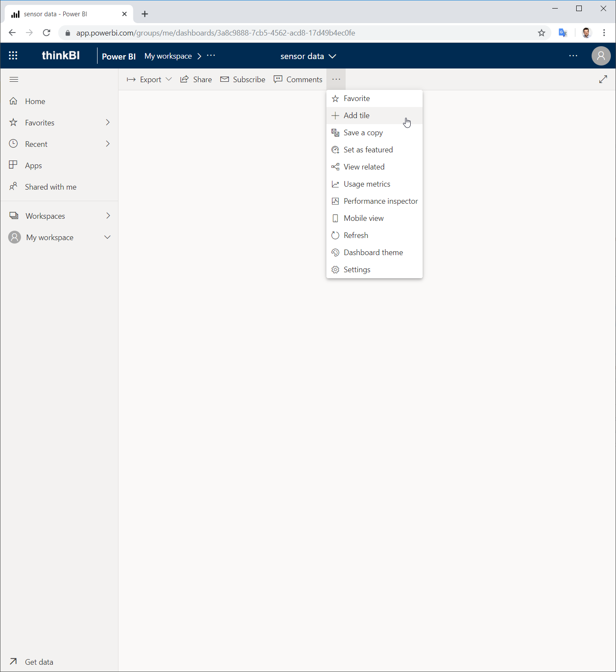Click Refresh in the menu
This screenshot has width=616, height=672.
[374, 235]
